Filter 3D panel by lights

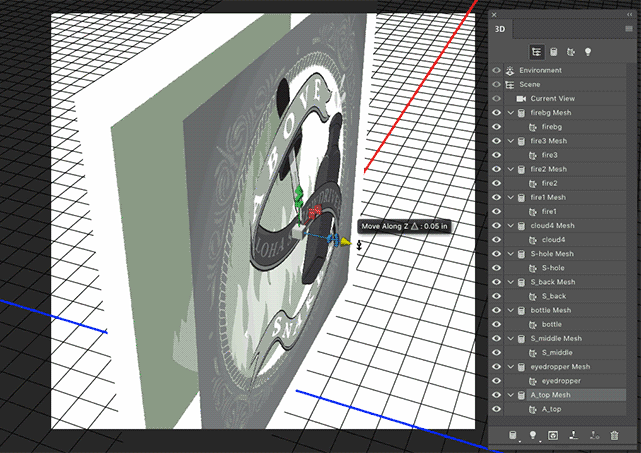(x=588, y=52)
